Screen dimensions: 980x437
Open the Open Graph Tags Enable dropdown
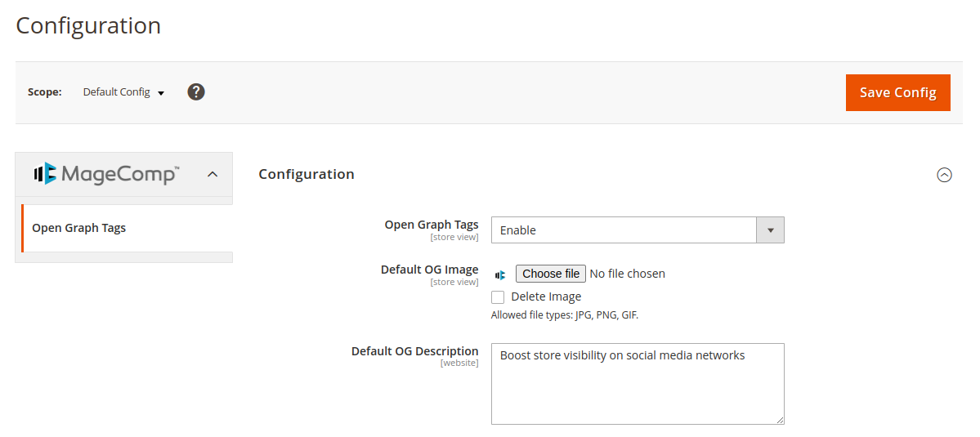pyautogui.click(x=638, y=230)
